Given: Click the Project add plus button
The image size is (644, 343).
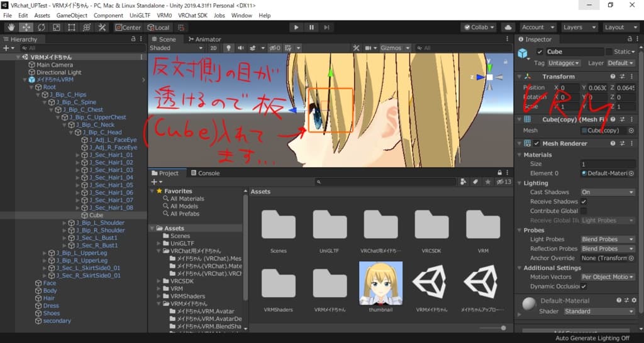Looking at the screenshot, I should point(157,182).
